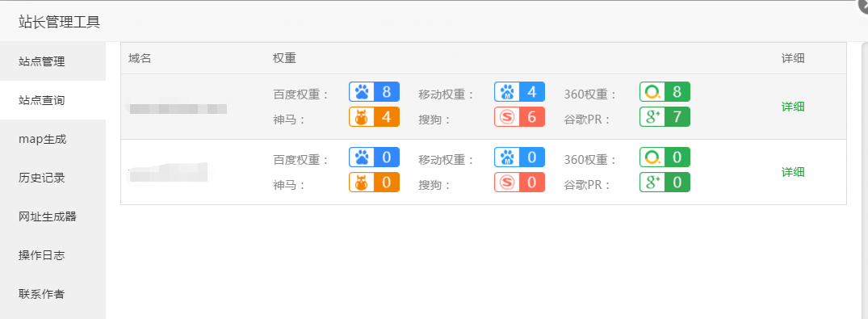Click Baidu weight value 8
The image size is (868, 319).
387,92
